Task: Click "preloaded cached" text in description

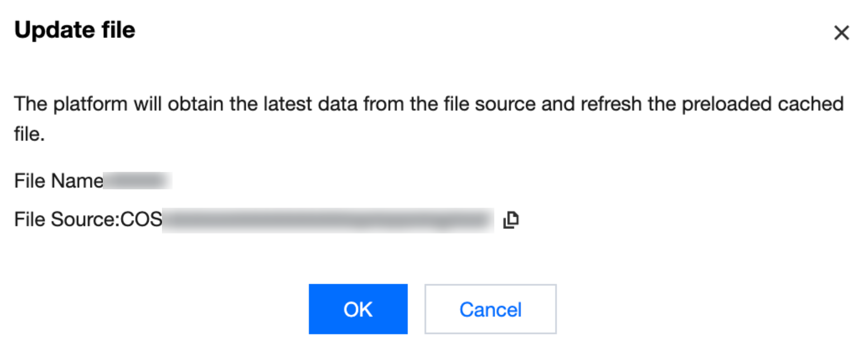Action: pyautogui.click(x=765, y=104)
